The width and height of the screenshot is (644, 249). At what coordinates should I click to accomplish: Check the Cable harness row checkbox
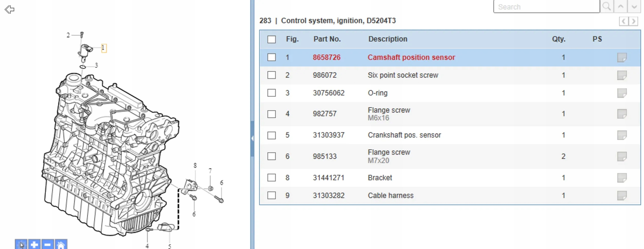[272, 195]
